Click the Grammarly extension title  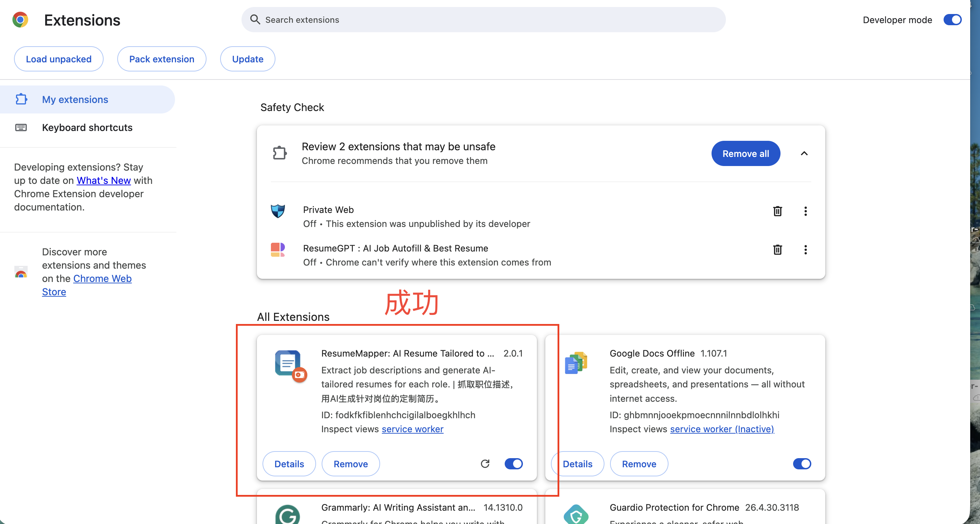click(x=398, y=507)
